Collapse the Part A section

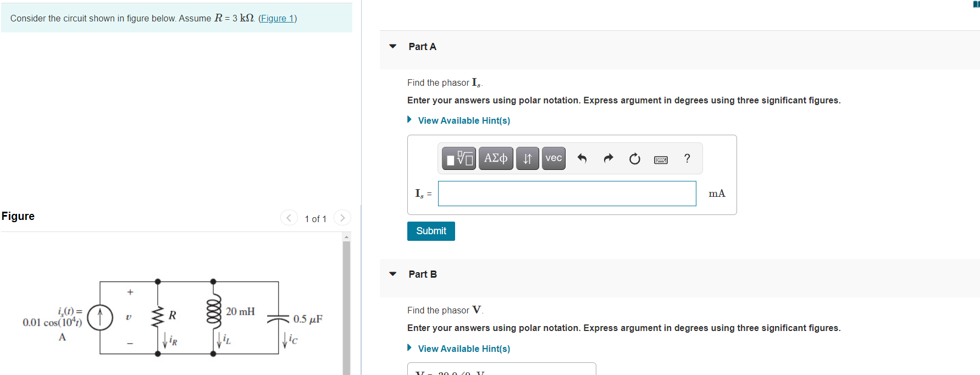pos(392,46)
